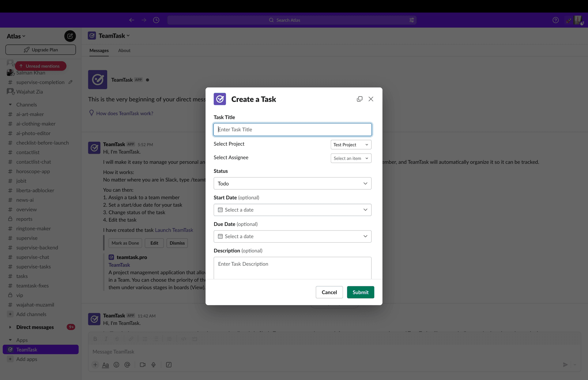Pop out the Create a Task dialog
The width and height of the screenshot is (588, 380).
(x=360, y=99)
